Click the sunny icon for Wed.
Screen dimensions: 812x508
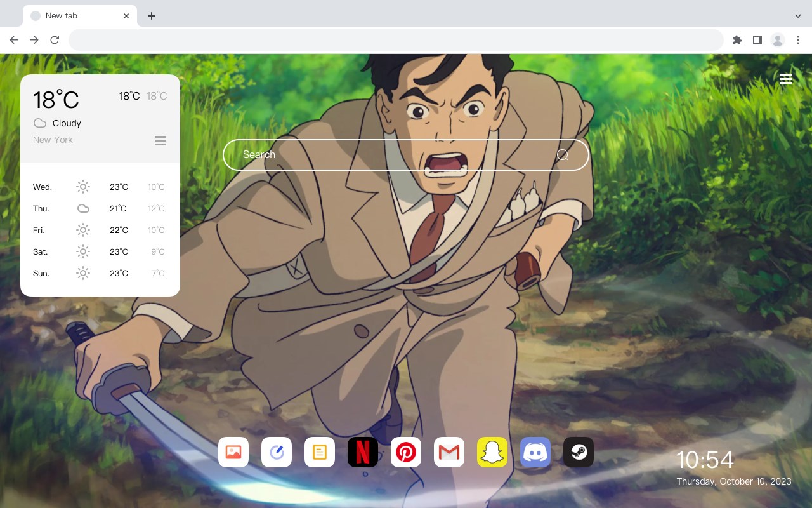click(83, 187)
